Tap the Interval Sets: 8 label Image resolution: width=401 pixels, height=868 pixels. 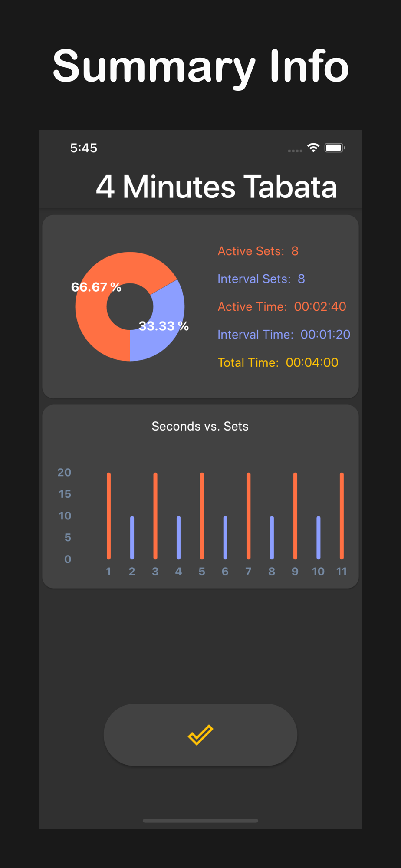tap(261, 279)
